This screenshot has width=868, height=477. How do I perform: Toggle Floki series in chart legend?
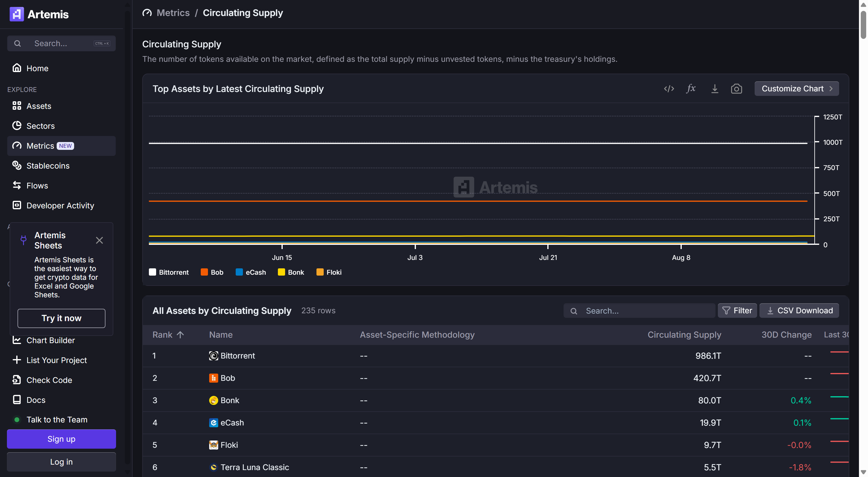coord(329,272)
